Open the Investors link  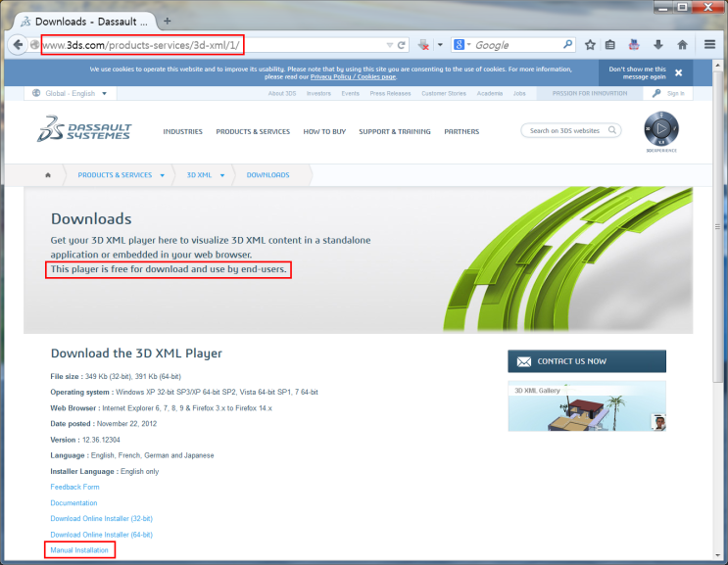click(x=318, y=93)
